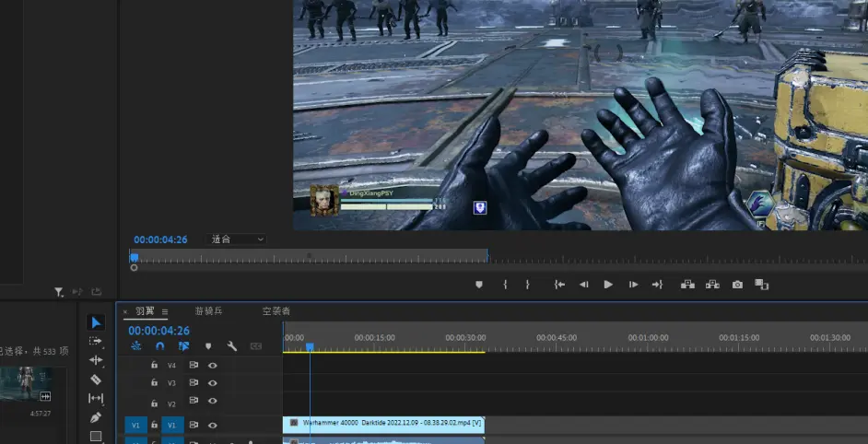Click Mark In brace button
This screenshot has width=868, height=444.
click(x=505, y=285)
